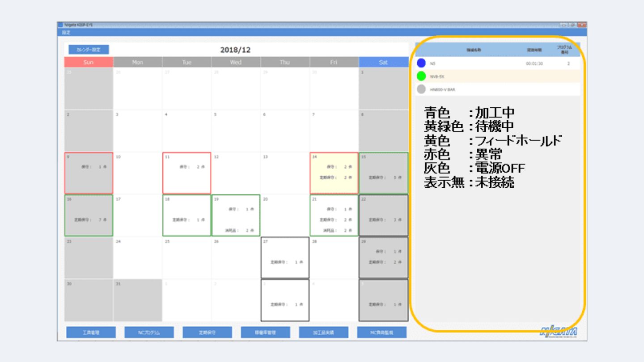Click the Niigata logo at bottom right

[x=559, y=331]
